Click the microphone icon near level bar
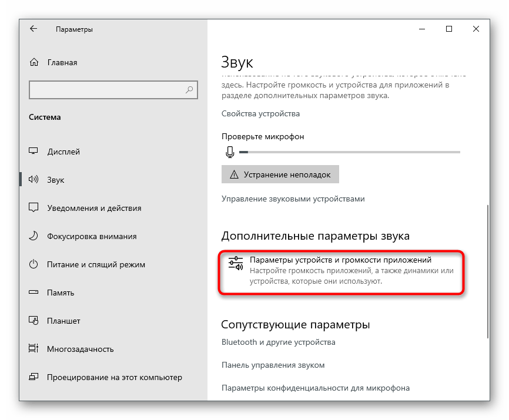 point(230,152)
